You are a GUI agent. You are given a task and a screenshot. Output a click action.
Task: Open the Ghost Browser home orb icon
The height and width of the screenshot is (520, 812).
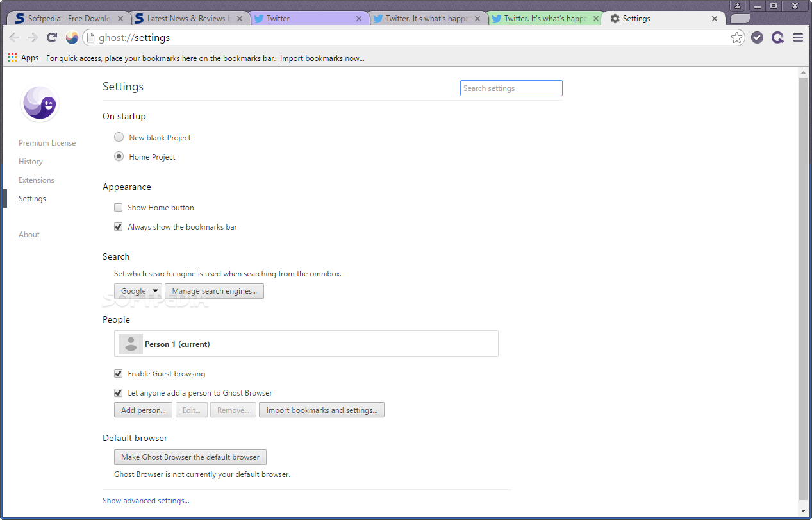pos(72,38)
